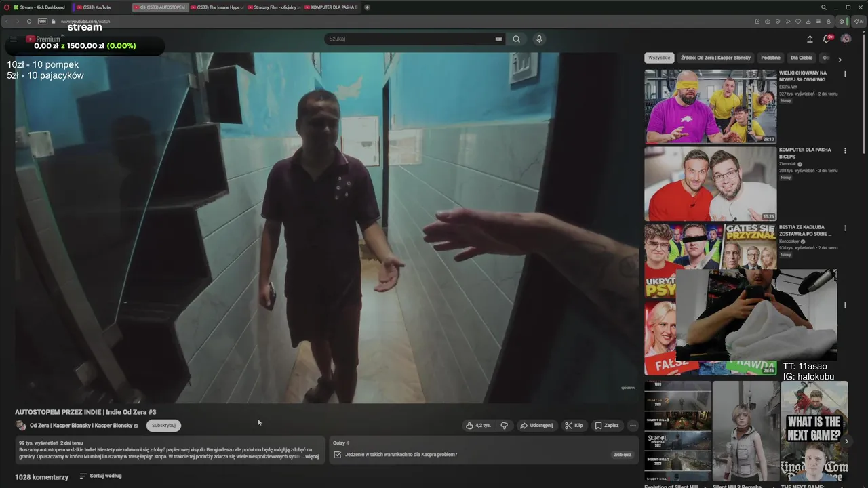Select the Wszystkie filter chip
The image size is (868, 488).
(x=659, y=58)
